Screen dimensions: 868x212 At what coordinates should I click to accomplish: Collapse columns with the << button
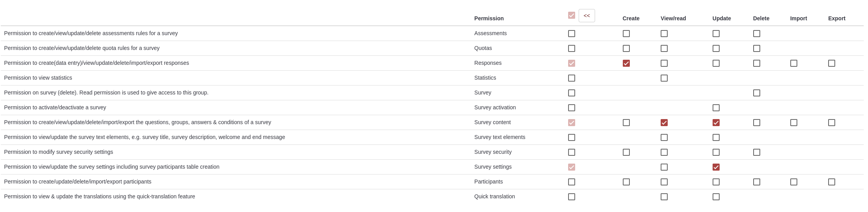coord(586,16)
